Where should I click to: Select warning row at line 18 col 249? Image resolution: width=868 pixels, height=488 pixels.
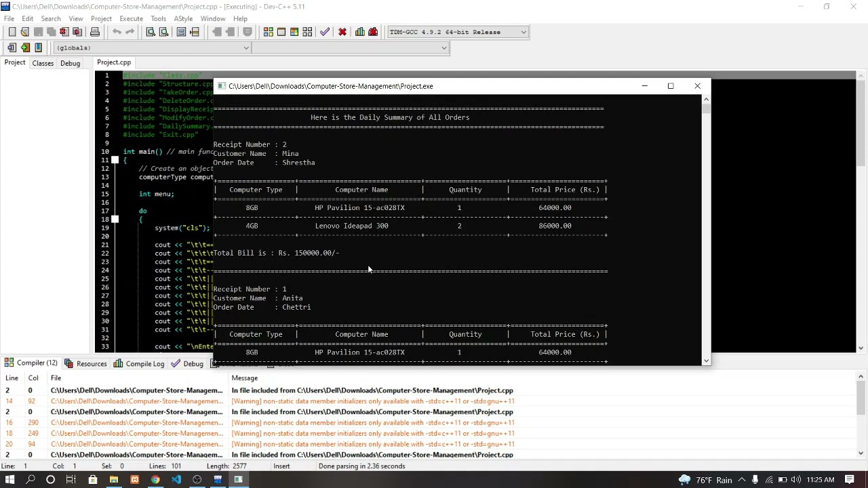coord(429,433)
